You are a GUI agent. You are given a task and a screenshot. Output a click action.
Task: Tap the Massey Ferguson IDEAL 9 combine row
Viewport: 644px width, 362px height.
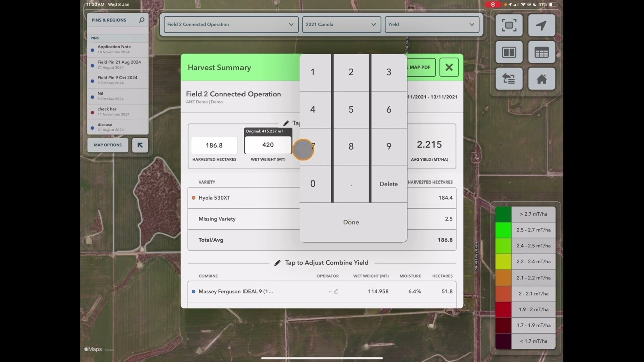[322, 291]
